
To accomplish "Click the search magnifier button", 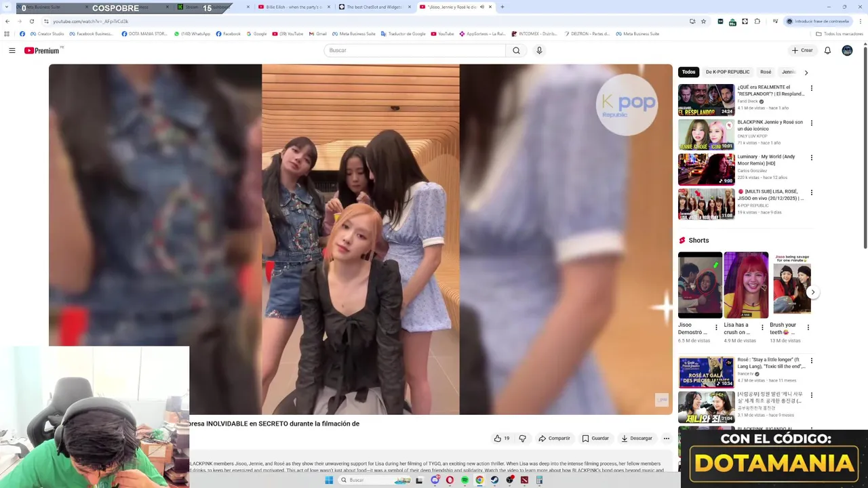I will point(516,50).
